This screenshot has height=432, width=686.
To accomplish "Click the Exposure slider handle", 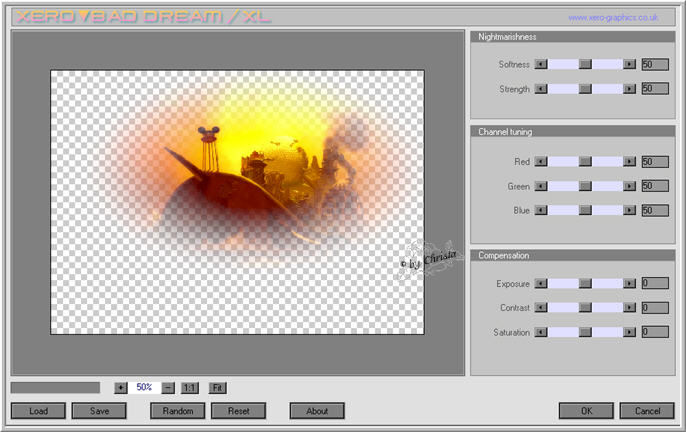I will 585,283.
